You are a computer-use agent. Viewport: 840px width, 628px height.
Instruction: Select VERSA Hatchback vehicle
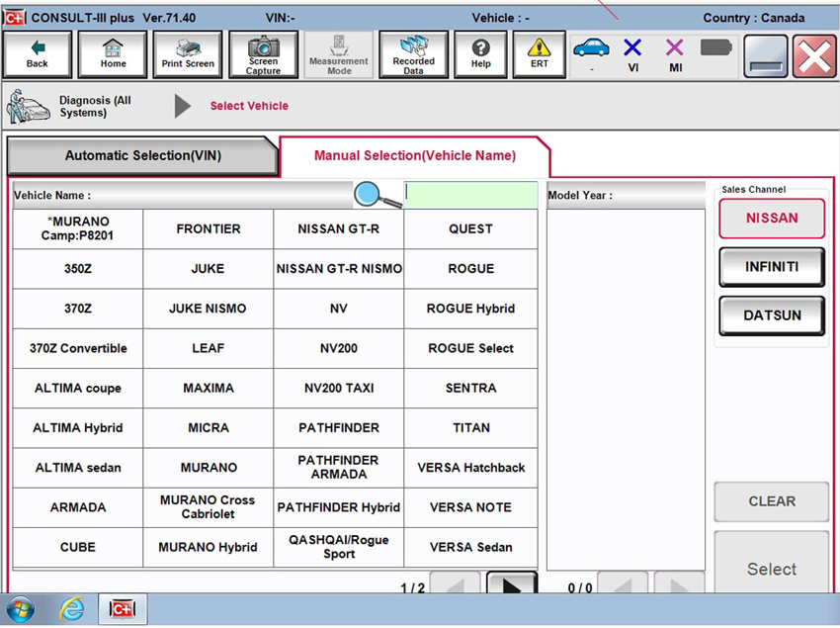coord(470,467)
